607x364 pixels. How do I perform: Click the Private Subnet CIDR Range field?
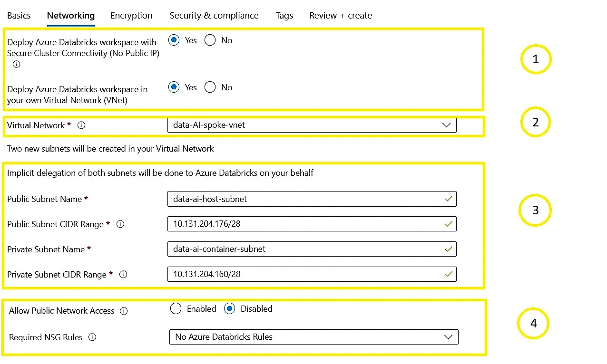(304, 274)
